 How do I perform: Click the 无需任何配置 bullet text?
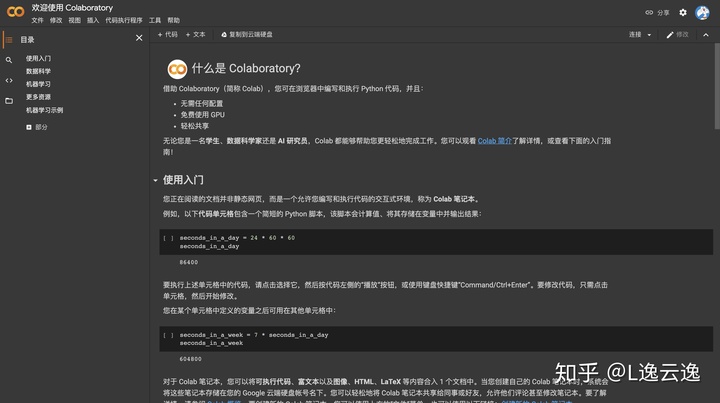pos(202,104)
